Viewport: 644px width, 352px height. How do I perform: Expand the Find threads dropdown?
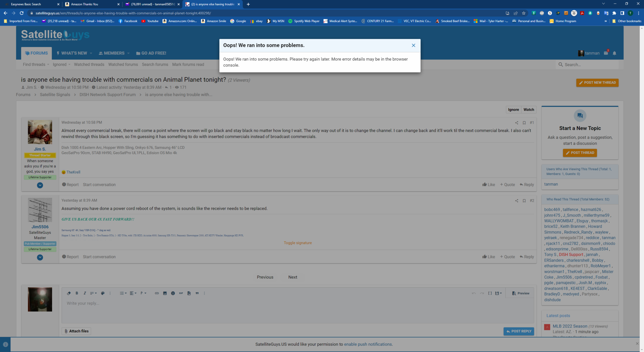tap(36, 65)
